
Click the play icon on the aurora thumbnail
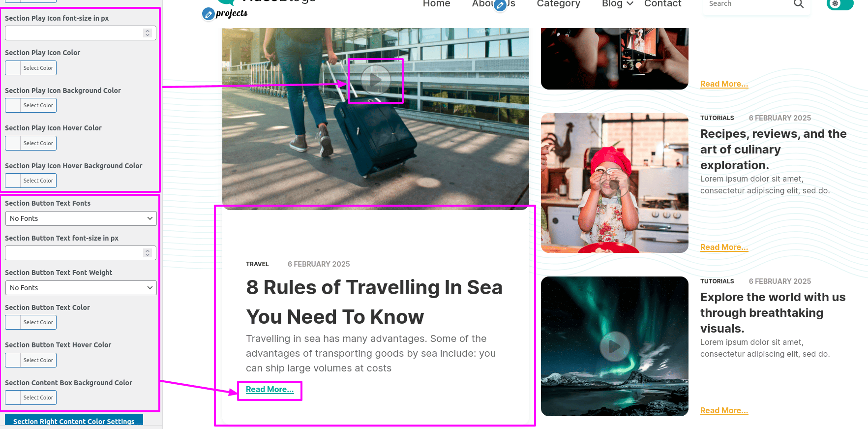tap(615, 346)
